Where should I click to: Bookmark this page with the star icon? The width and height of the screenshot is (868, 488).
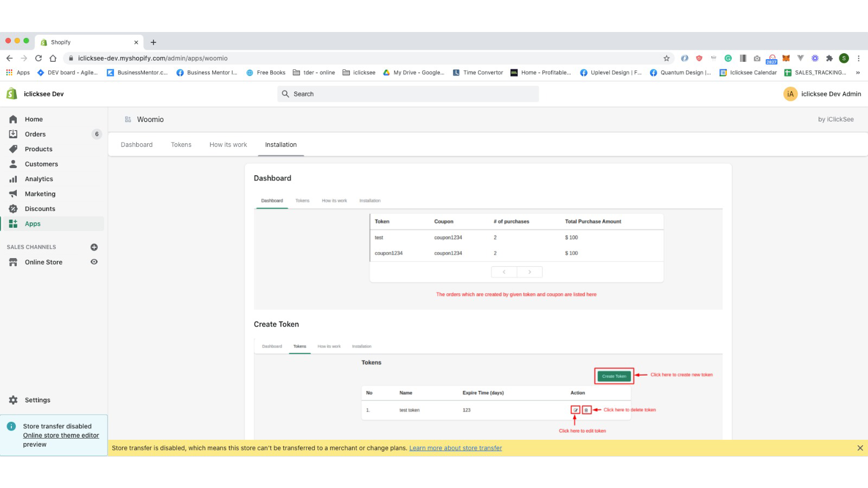pos(666,59)
